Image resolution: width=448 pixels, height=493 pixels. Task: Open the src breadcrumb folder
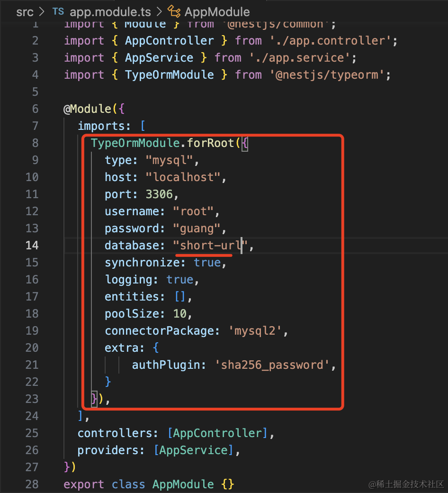pyautogui.click(x=25, y=11)
